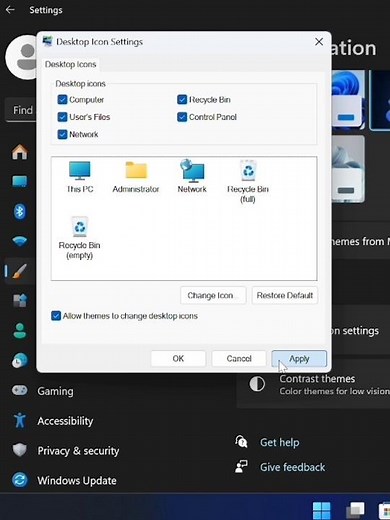This screenshot has width=390, height=520.
Task: Close the Desktop Icon Settings dialog
Action: (x=319, y=42)
